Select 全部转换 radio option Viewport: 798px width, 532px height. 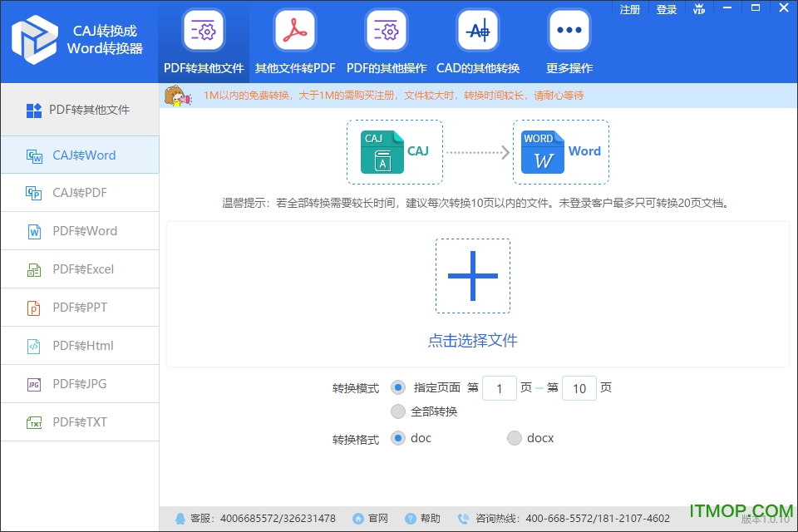point(398,411)
